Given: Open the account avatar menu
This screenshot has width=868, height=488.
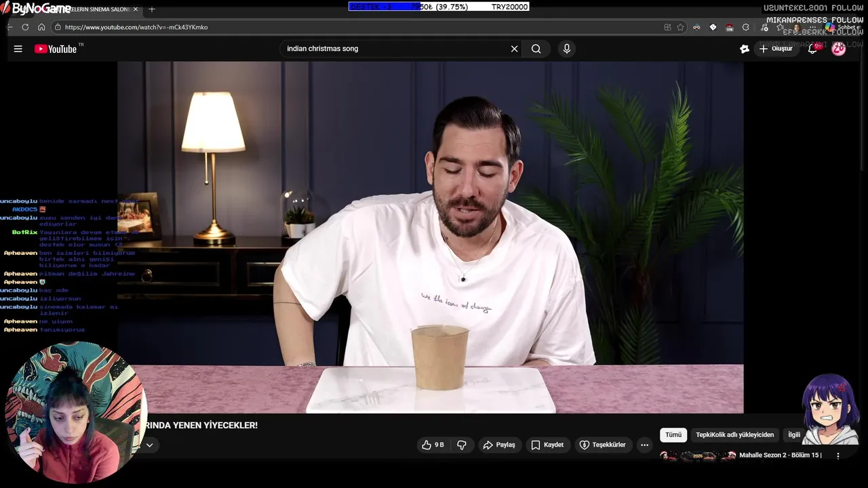Looking at the screenshot, I should coord(839,49).
